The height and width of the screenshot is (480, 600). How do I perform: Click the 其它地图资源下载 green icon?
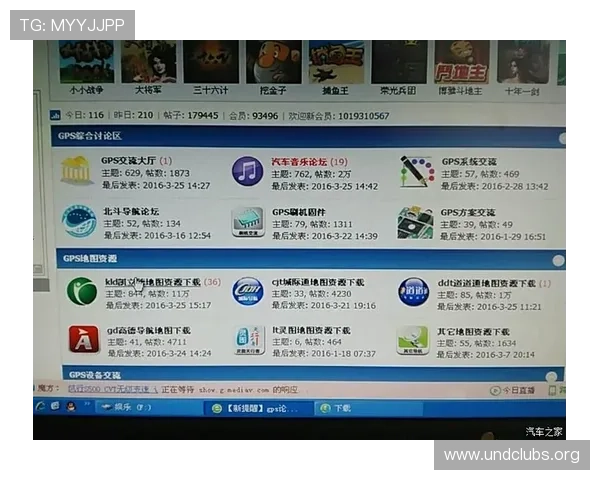(412, 340)
